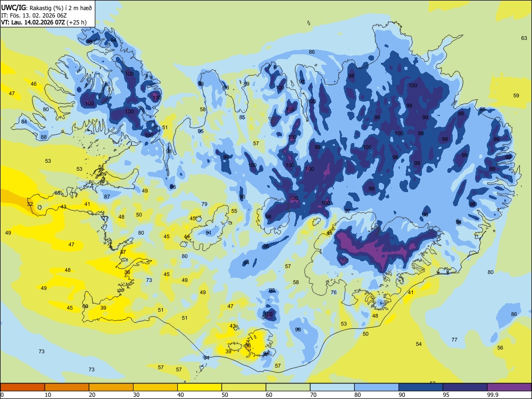This screenshot has height=399, width=532.
Task: Pick the pale yellow 50–60 legend swatch
Action: [x=244, y=387]
